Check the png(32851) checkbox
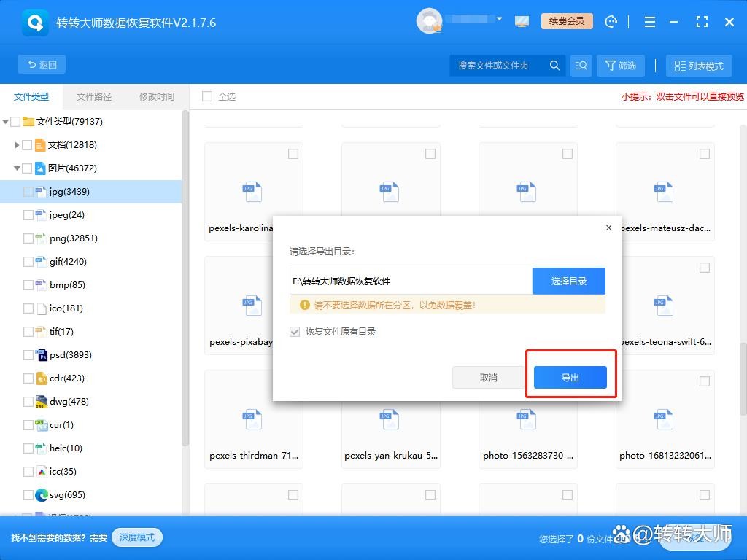The width and height of the screenshot is (747, 560). (x=28, y=238)
